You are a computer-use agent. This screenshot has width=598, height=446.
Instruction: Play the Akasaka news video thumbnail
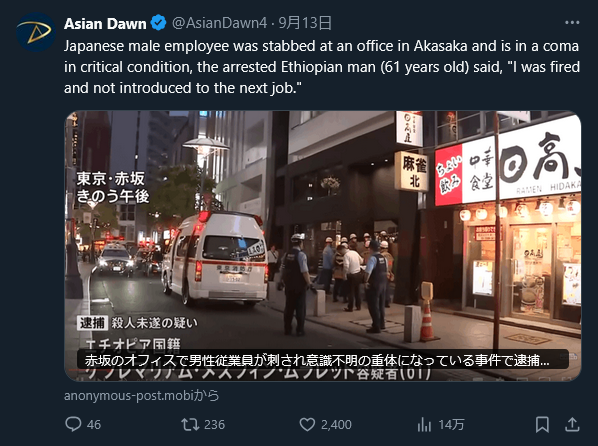323,246
